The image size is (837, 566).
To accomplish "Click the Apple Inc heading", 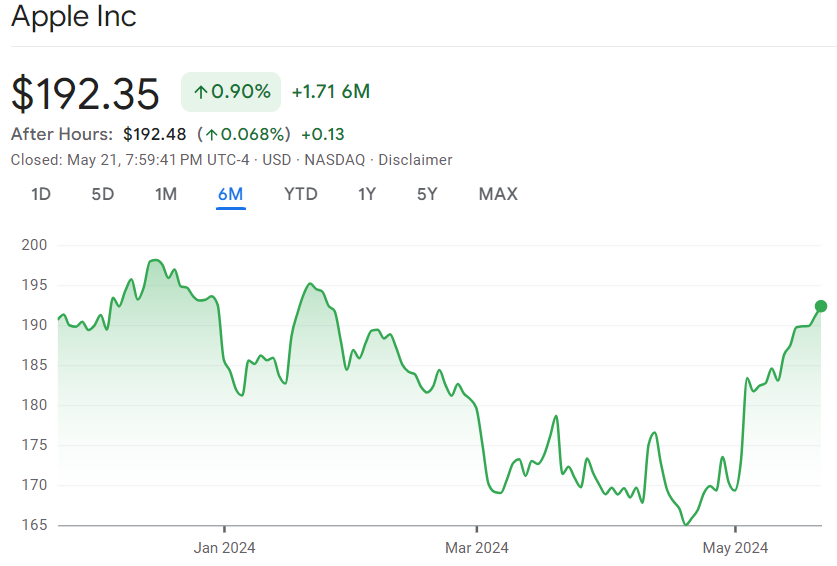I will (74, 16).
